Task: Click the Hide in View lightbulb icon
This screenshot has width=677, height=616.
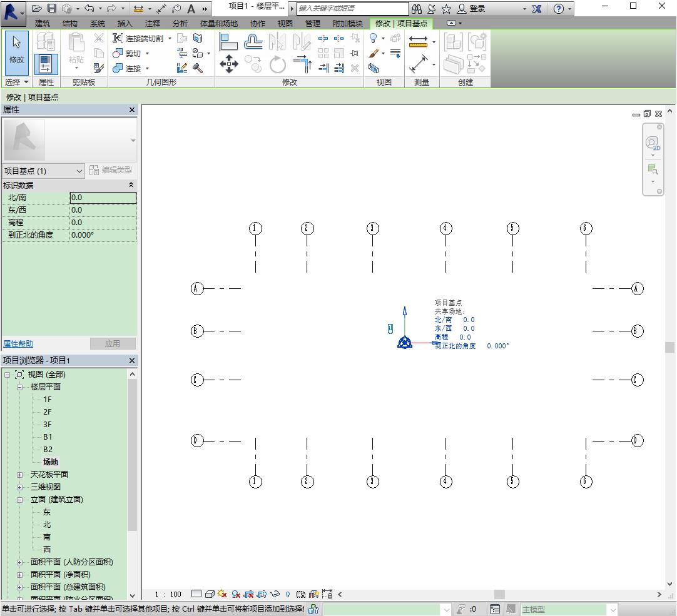Action: (x=374, y=38)
